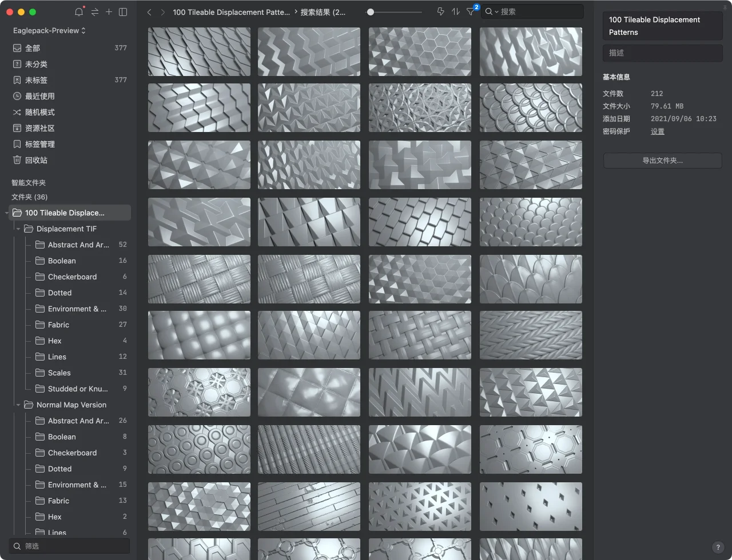Screen dimensions: 732x560
Task: Click the plus icon to add items
Action: 109,11
